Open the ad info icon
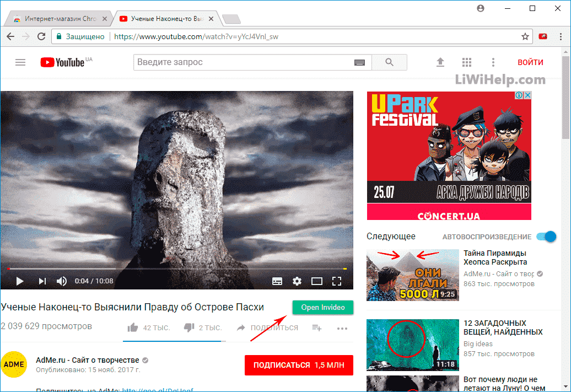Screen dimensions: 571x392 tap(519, 95)
